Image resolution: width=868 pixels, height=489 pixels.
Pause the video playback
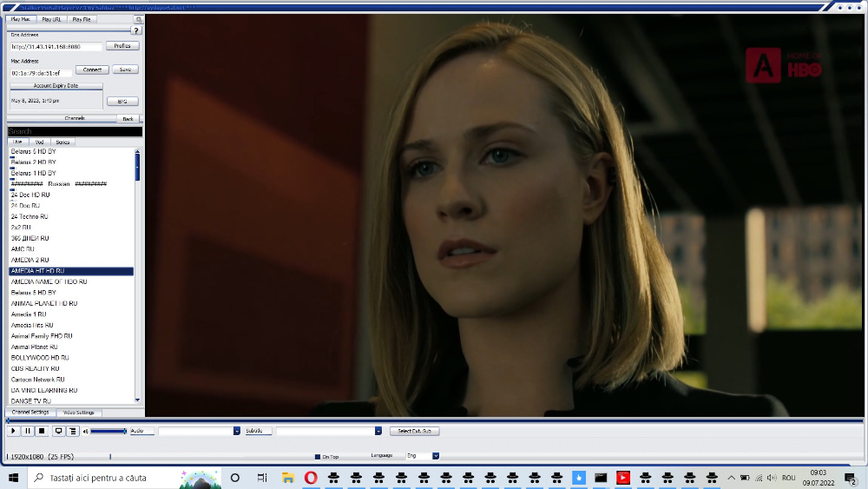point(28,431)
